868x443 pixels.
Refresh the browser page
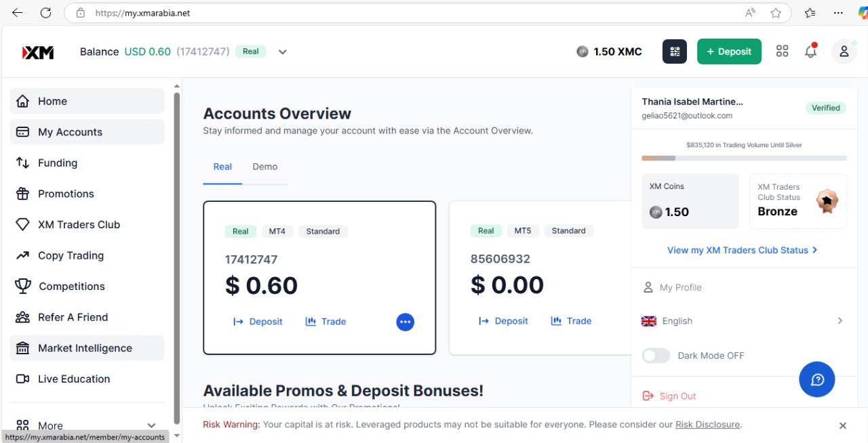[45, 13]
